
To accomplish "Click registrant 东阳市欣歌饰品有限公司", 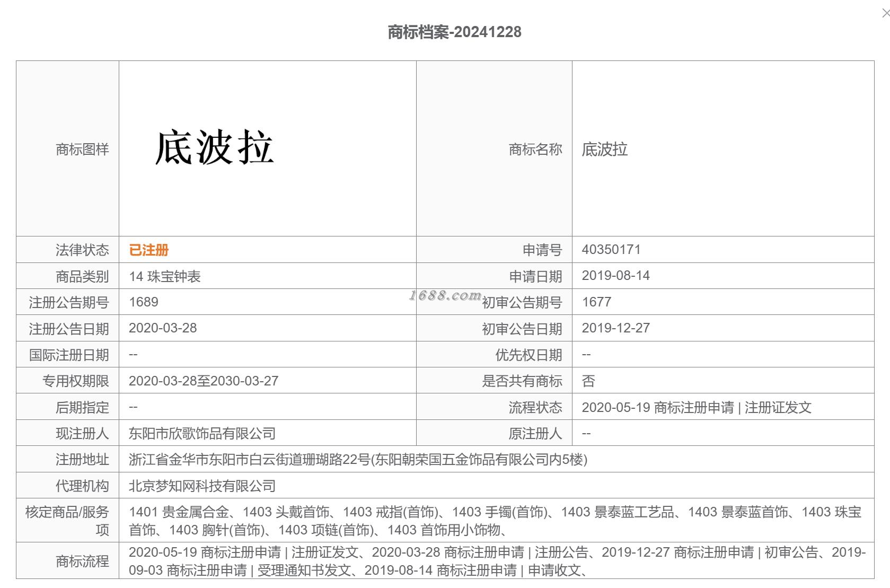I will tap(202, 433).
